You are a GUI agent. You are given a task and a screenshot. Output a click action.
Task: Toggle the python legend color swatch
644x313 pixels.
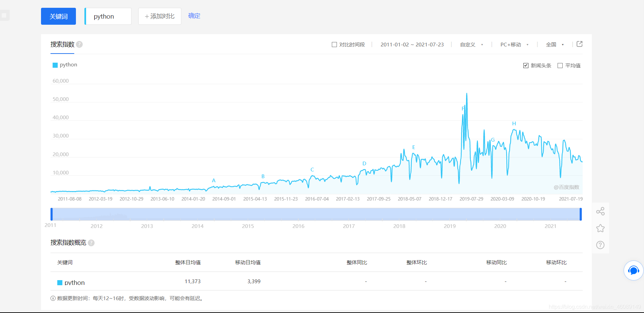55,65
